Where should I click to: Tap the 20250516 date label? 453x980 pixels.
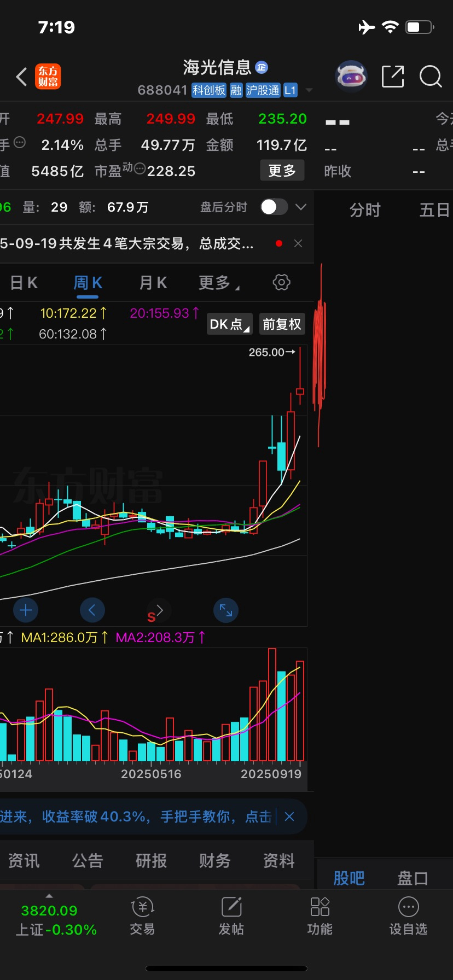point(151,774)
